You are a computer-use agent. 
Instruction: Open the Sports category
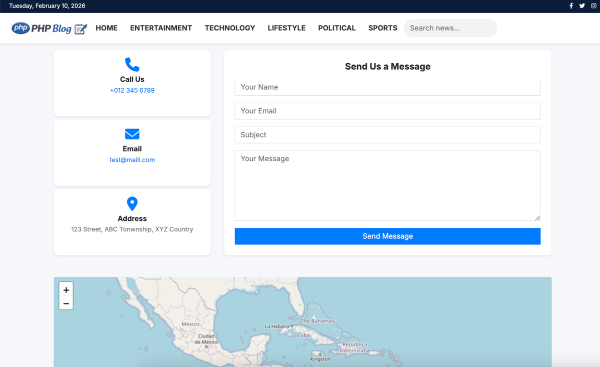coord(383,28)
